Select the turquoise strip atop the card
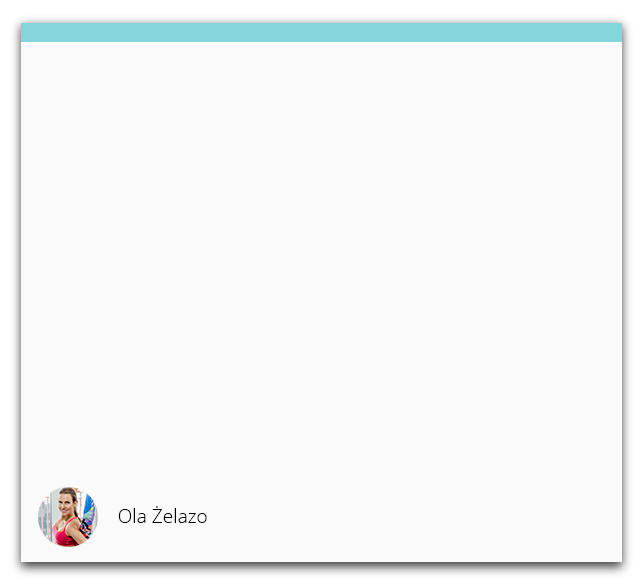 click(x=322, y=32)
